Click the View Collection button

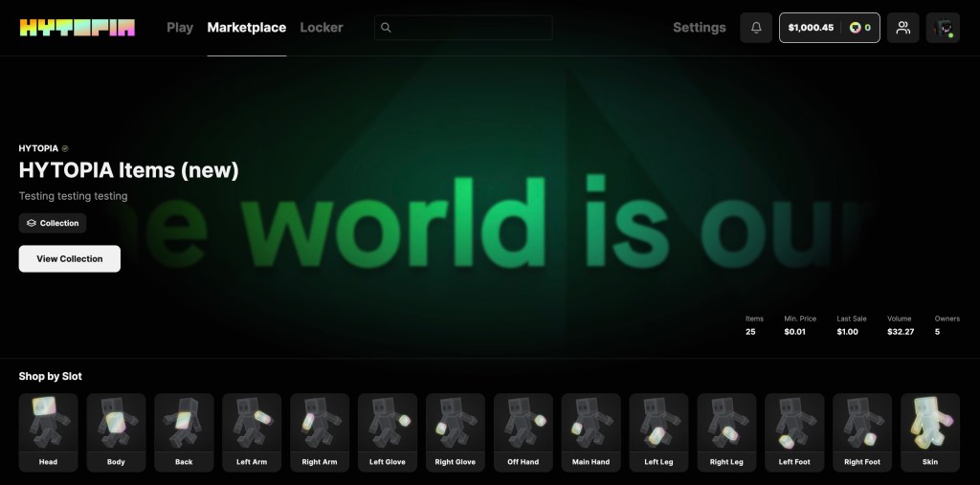(x=70, y=258)
